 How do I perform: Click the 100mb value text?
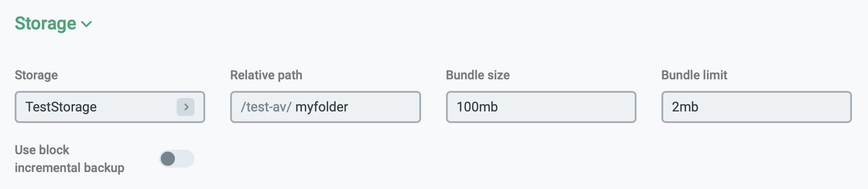[x=477, y=107]
